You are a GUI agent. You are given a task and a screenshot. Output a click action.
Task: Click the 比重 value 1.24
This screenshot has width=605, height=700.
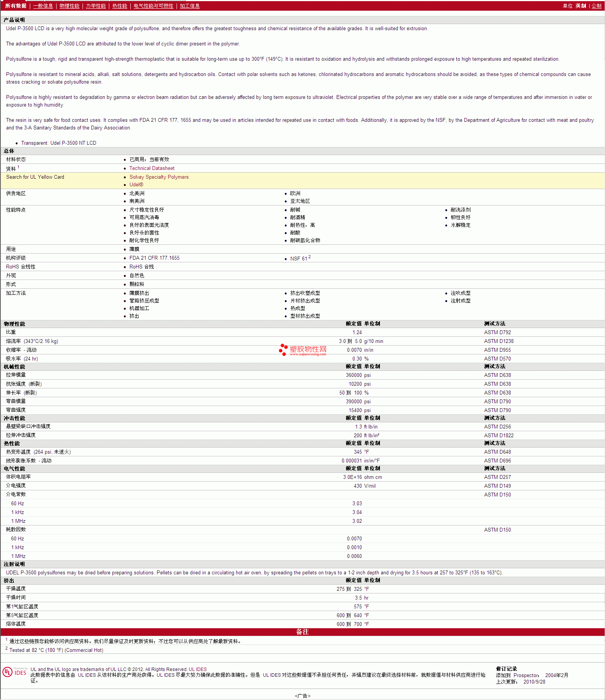tap(357, 333)
